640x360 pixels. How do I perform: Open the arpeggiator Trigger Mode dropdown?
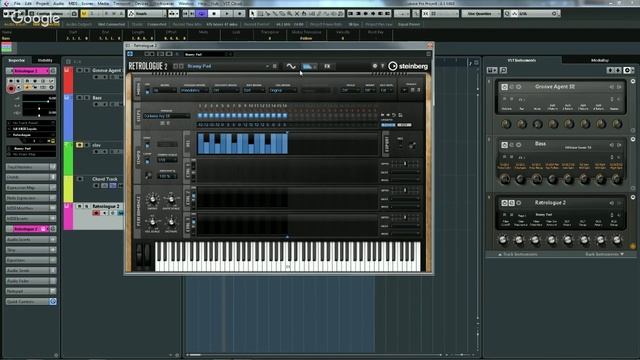[x=194, y=90]
